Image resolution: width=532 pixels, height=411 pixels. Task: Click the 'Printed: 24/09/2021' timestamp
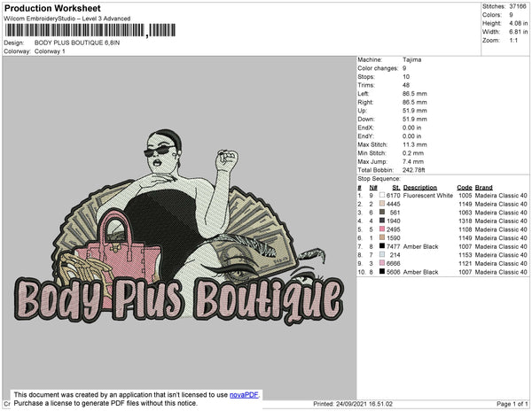click(x=353, y=404)
